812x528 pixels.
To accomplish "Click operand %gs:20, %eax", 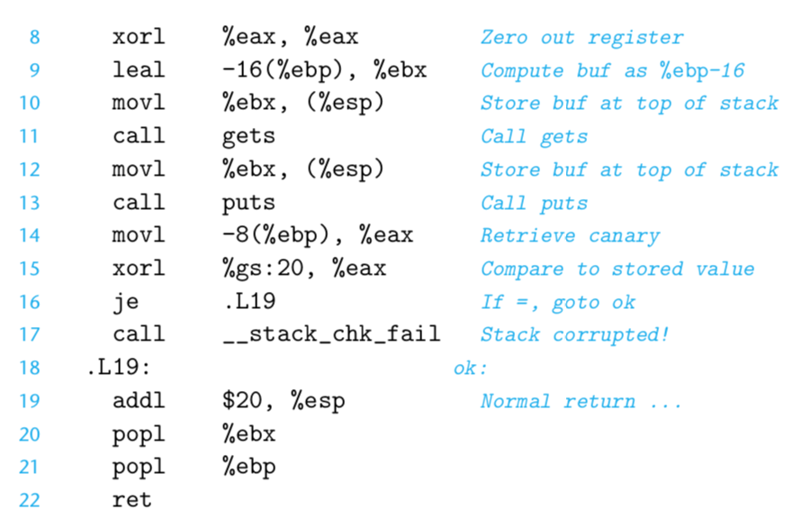I will (304, 269).
